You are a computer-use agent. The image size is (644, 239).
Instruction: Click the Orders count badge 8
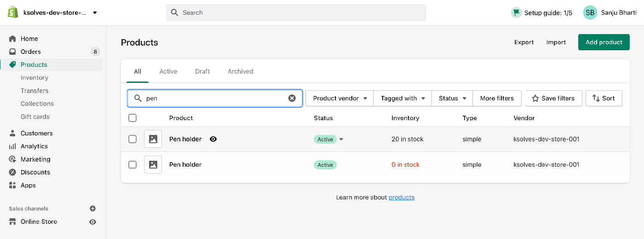pos(95,52)
